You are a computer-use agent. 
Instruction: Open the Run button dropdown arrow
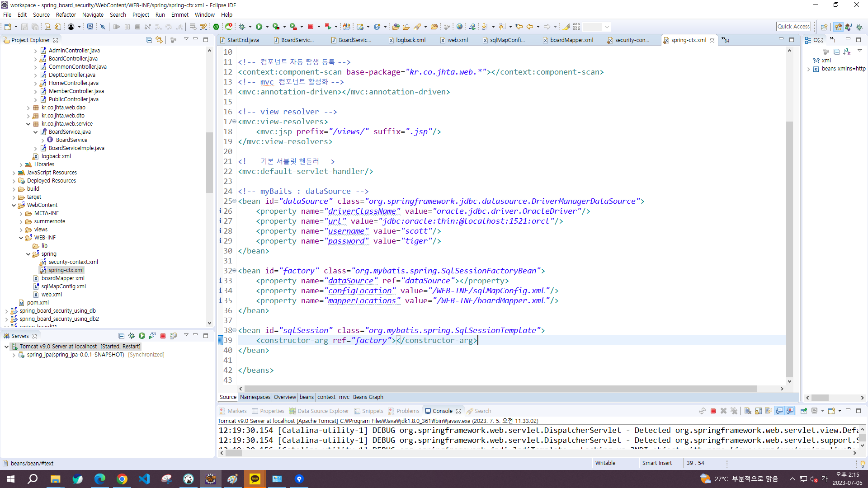(x=267, y=27)
